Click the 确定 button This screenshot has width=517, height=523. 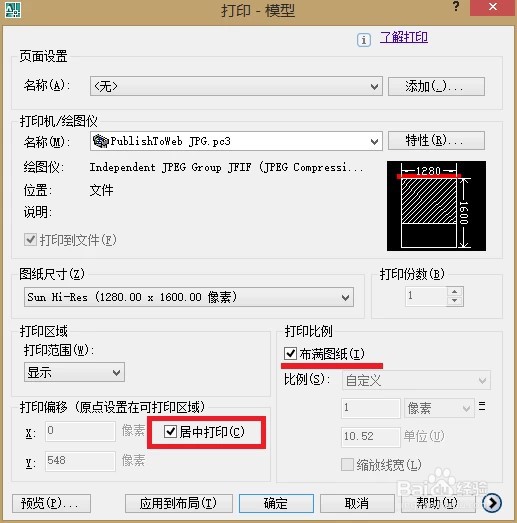point(276,503)
